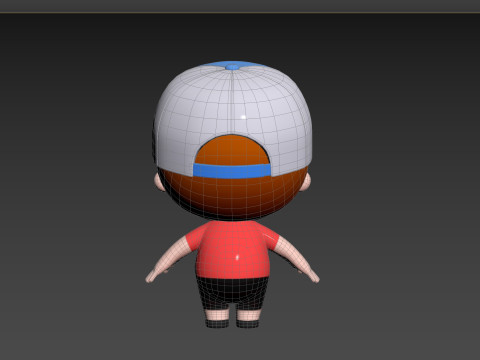Select the red t-shirt torso
The width and height of the screenshot is (480, 360).
pyautogui.click(x=232, y=250)
